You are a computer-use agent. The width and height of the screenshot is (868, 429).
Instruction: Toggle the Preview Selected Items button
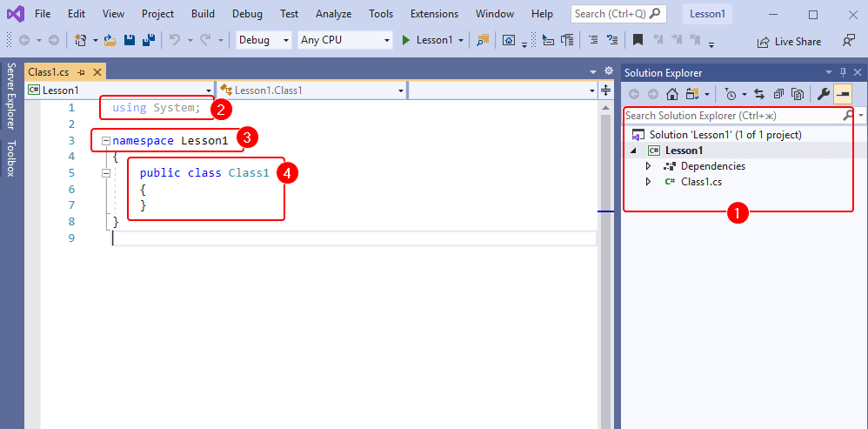[842, 94]
